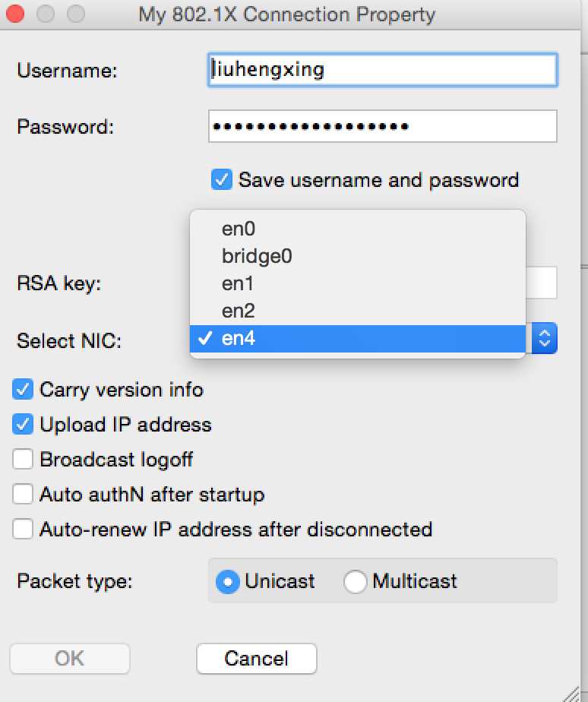Click the Cancel button

[257, 659]
